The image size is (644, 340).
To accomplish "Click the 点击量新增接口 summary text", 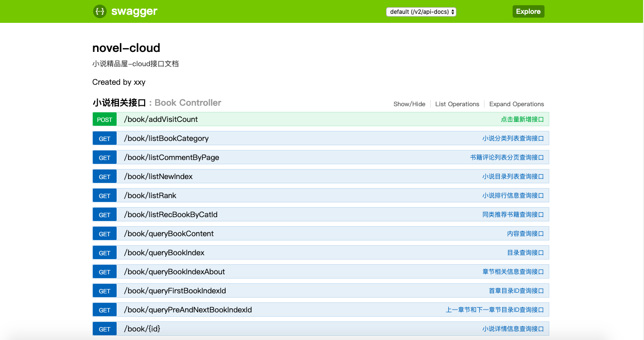I will [x=522, y=119].
